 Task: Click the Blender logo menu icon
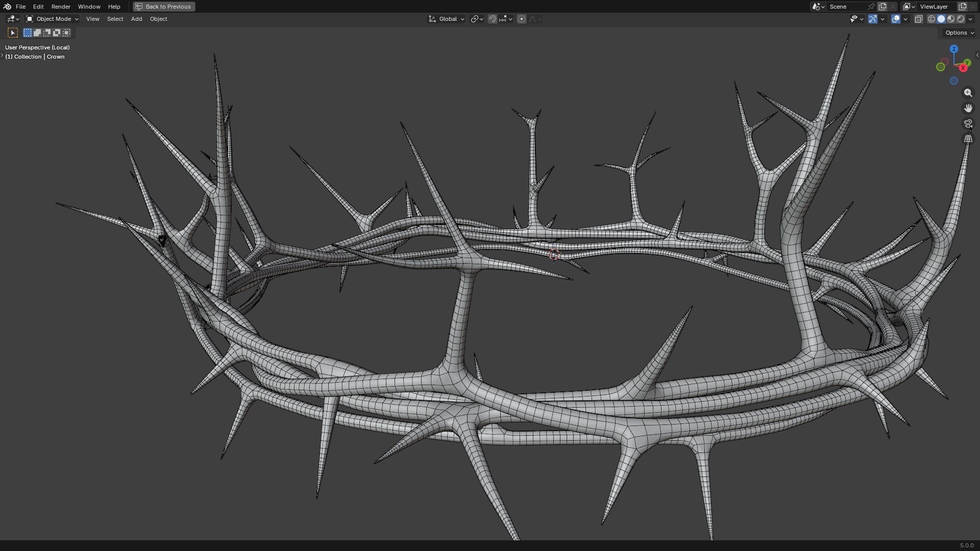tap(7, 7)
